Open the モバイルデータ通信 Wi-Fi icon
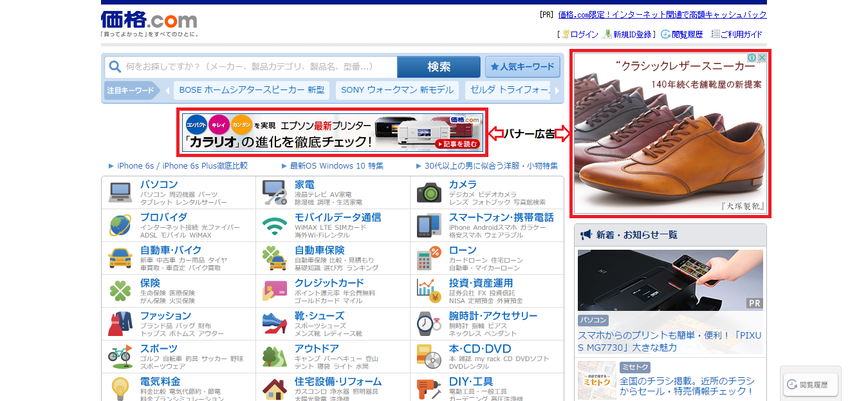 coord(275,226)
